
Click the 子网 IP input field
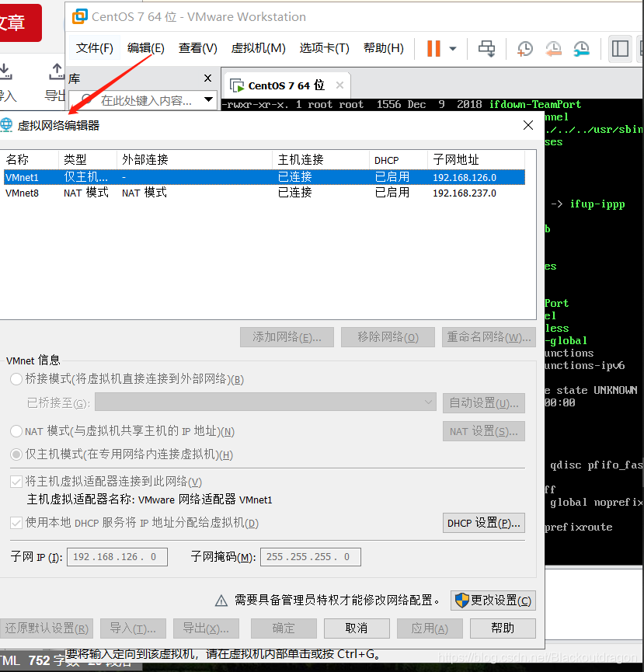tap(117, 557)
